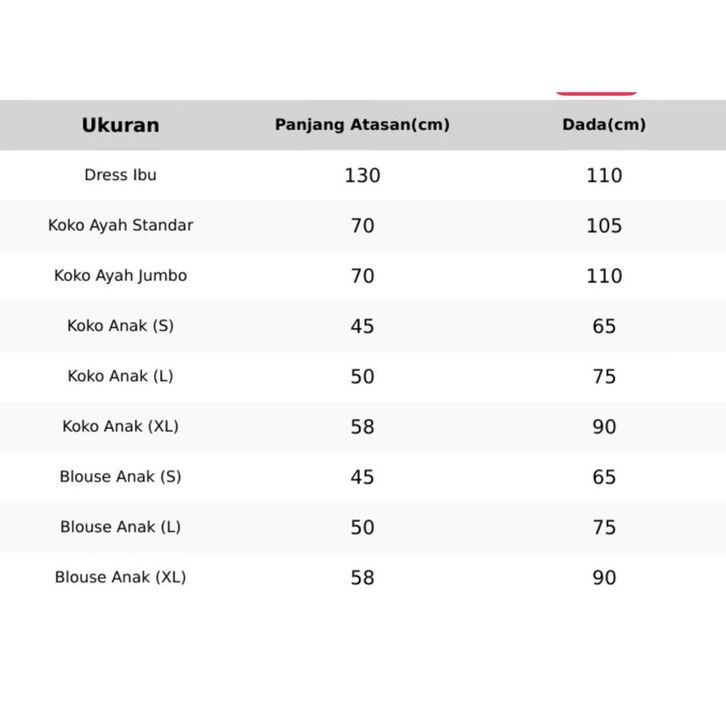Click the chest value for Koko Ayah Jumbo
This screenshot has width=726, height=726.
pos(604,276)
